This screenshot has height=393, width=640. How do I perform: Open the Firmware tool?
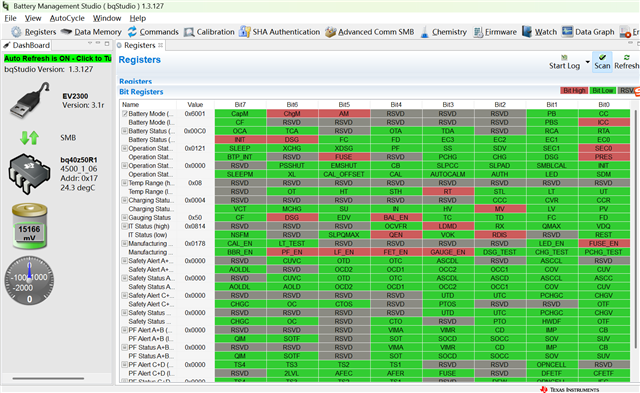point(495,32)
